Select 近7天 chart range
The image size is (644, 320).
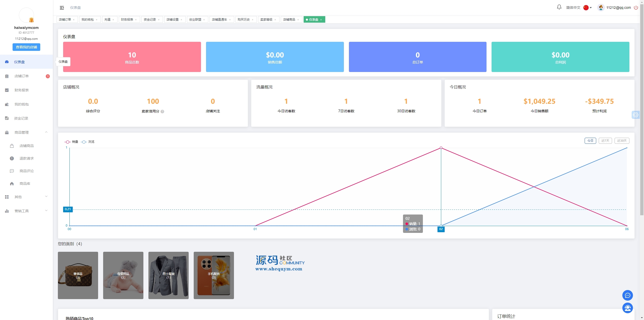pos(605,141)
